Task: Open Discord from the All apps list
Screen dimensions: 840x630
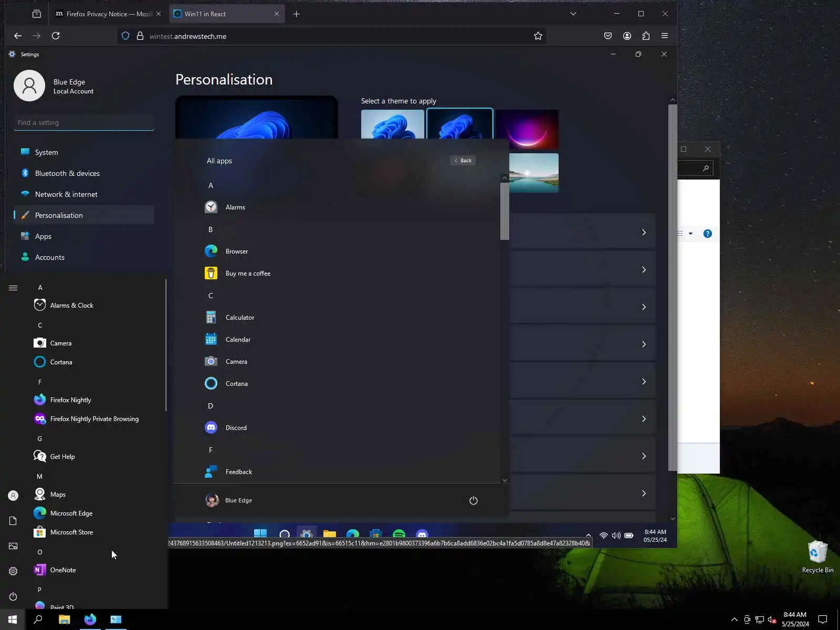Action: pyautogui.click(x=226, y=428)
